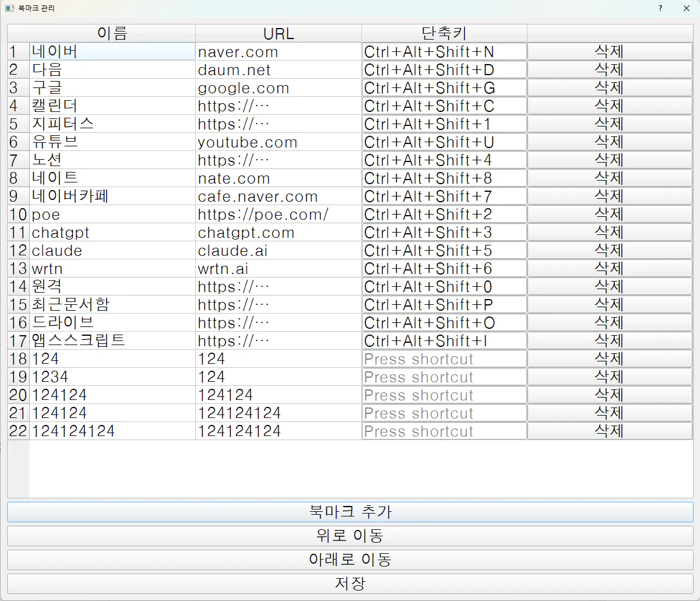
Task: Click the 북마크 추가 button
Action: point(350,512)
